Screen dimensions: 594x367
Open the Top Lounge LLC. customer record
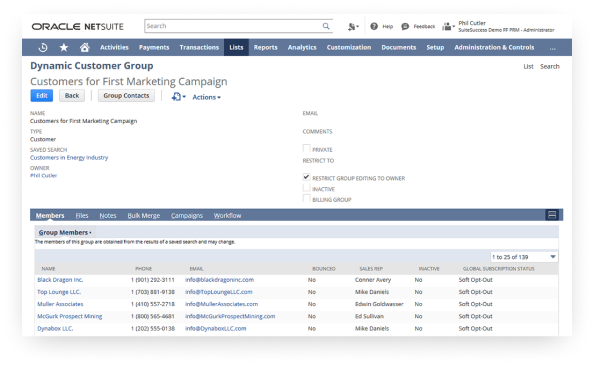[59, 292]
